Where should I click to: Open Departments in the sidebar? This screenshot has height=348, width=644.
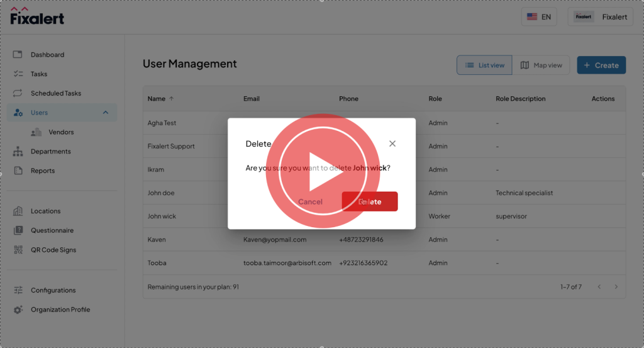(x=50, y=151)
